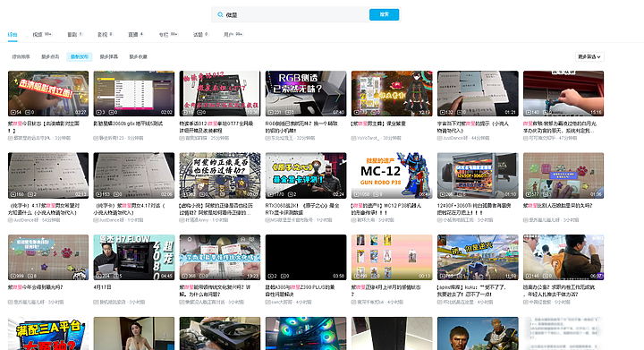The height and width of the screenshot is (350, 644).
Task: Open the benchmark screenshot thumbnail lasting 02:02
Action: pos(134,93)
